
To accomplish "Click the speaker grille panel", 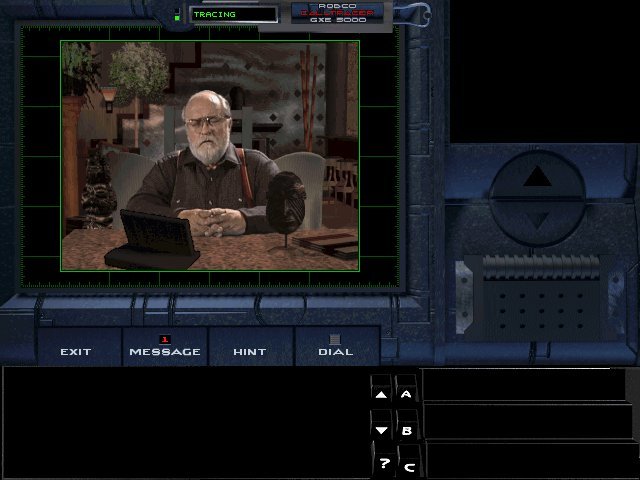I will [x=541, y=309].
